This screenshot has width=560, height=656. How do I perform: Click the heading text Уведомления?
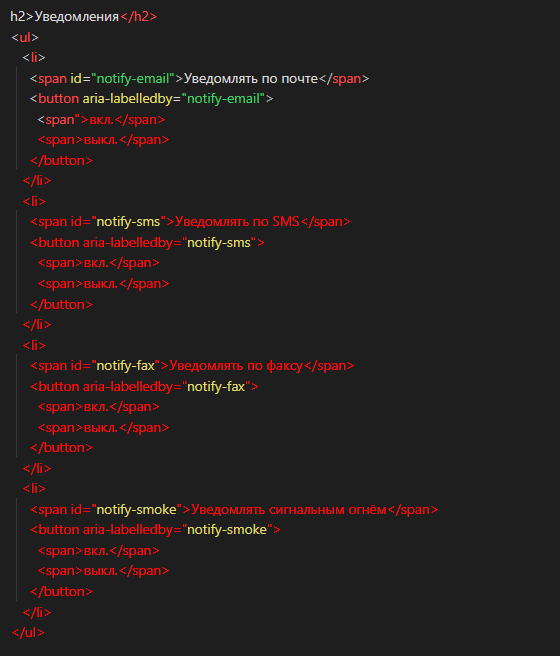pyautogui.click(x=77, y=17)
